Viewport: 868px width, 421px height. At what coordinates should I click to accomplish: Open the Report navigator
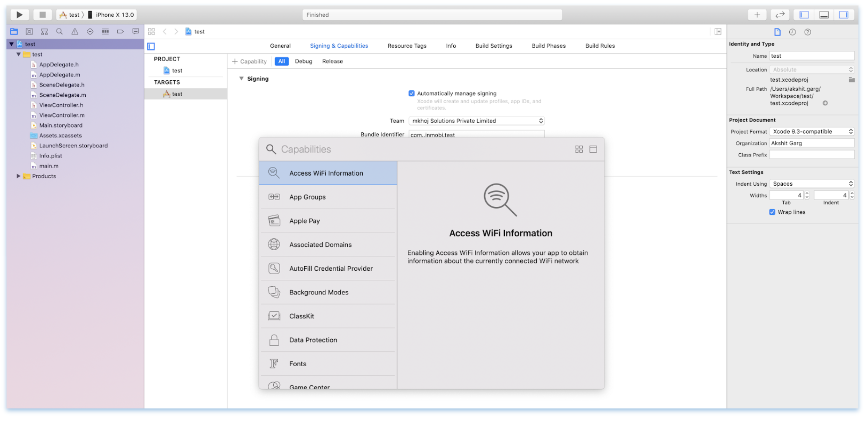pyautogui.click(x=136, y=32)
